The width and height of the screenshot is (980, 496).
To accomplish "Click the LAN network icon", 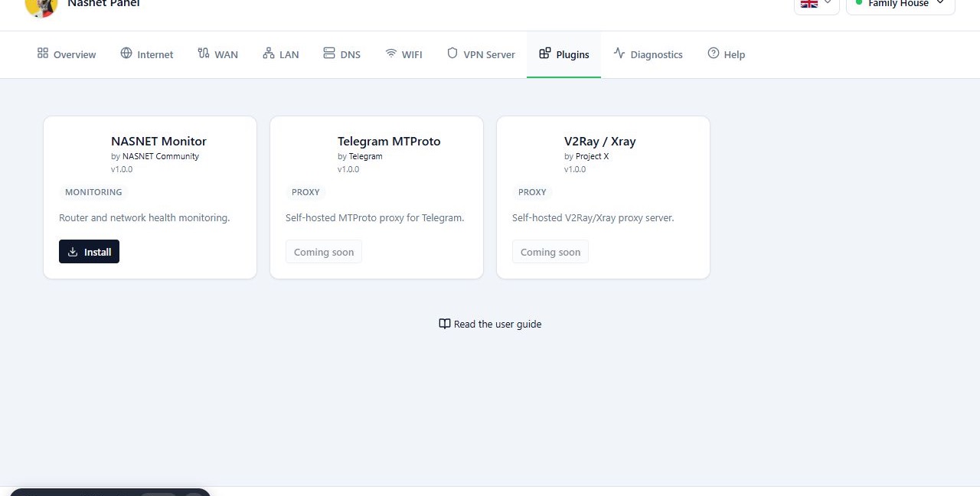I will [x=269, y=54].
